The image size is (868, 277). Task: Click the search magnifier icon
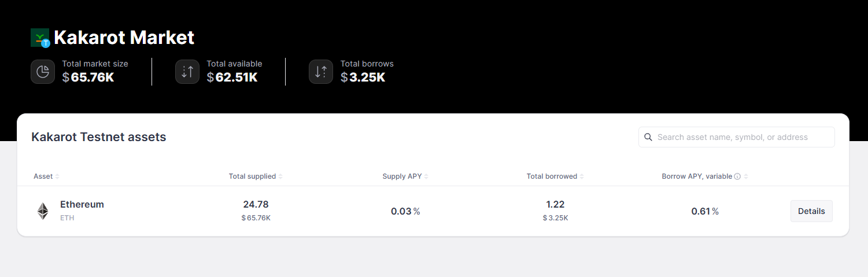pos(648,137)
